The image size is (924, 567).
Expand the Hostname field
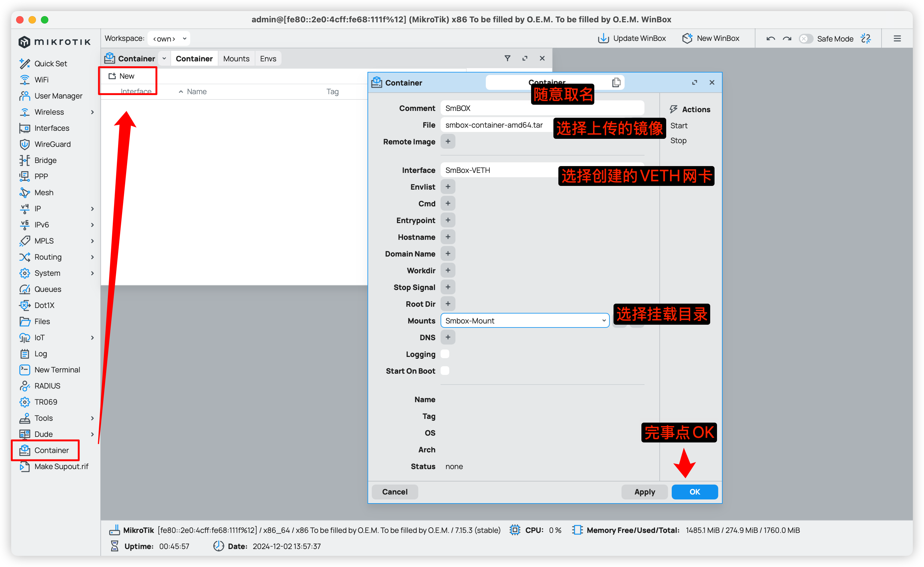pyautogui.click(x=448, y=237)
